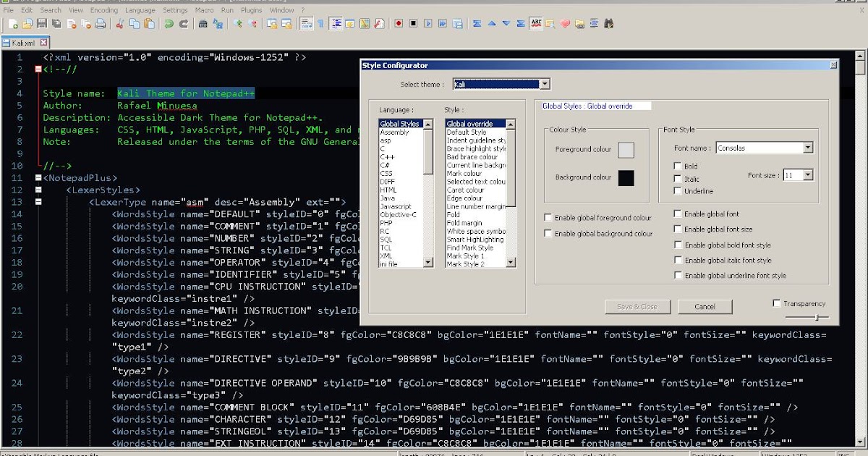This screenshot has width=868, height=456.
Task: Click the Background colour swatch
Action: click(x=625, y=179)
